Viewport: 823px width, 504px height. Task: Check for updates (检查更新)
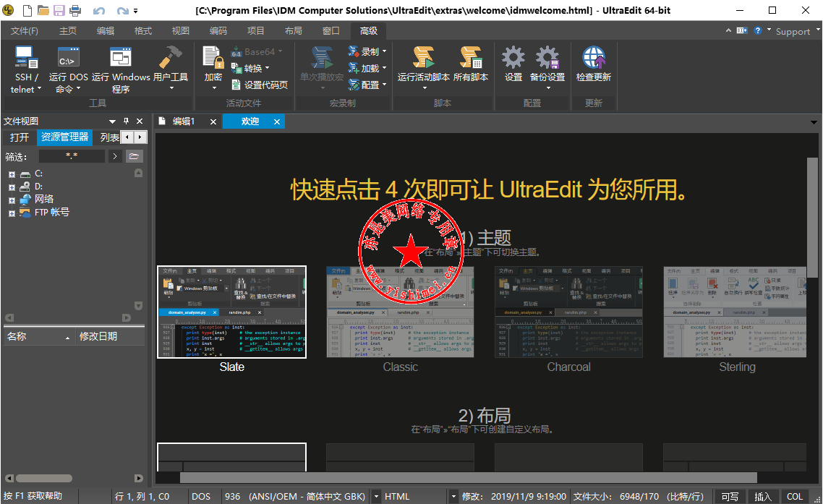coord(594,65)
